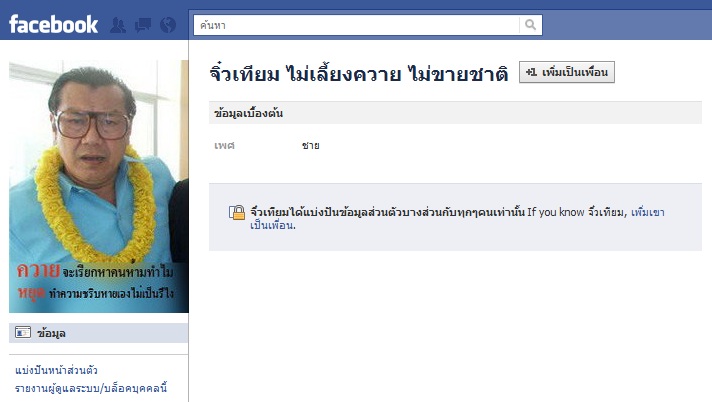The height and width of the screenshot is (402, 712).
Task: Click the เพิ่มเป็นเพื่อน button
Action: pyautogui.click(x=567, y=72)
